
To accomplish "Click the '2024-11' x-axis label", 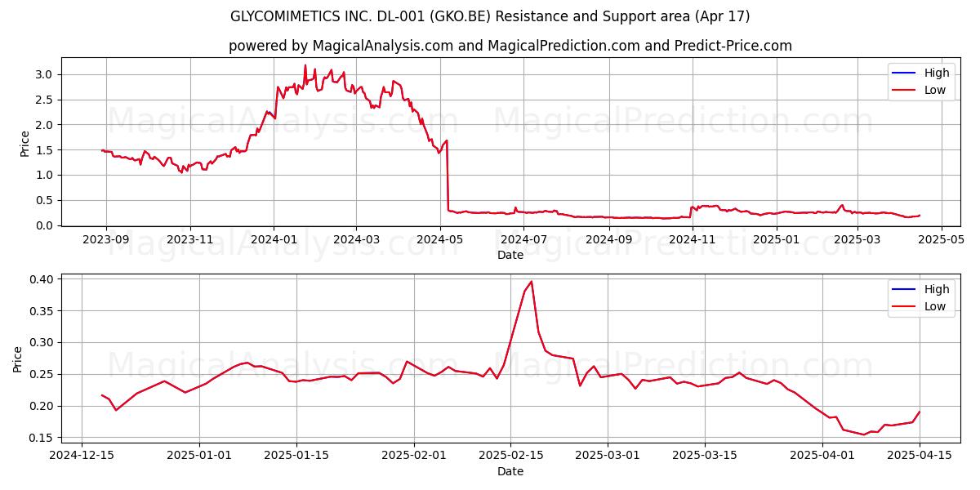I will (x=693, y=239).
